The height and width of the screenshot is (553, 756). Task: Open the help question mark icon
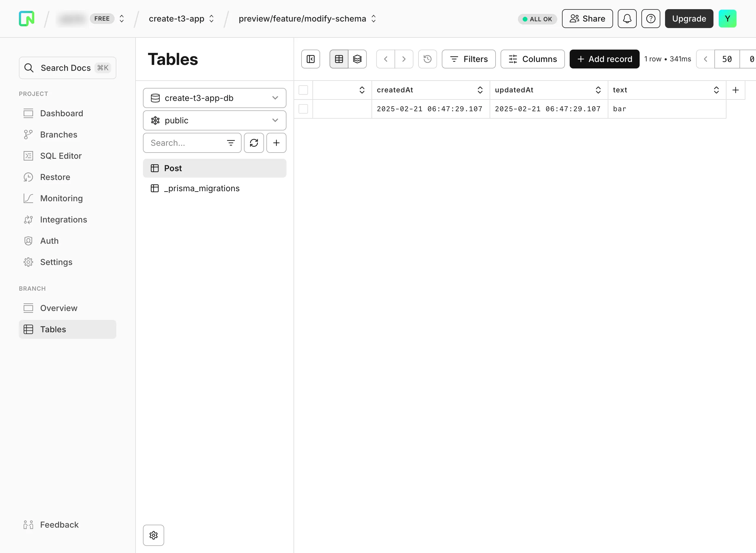(651, 19)
